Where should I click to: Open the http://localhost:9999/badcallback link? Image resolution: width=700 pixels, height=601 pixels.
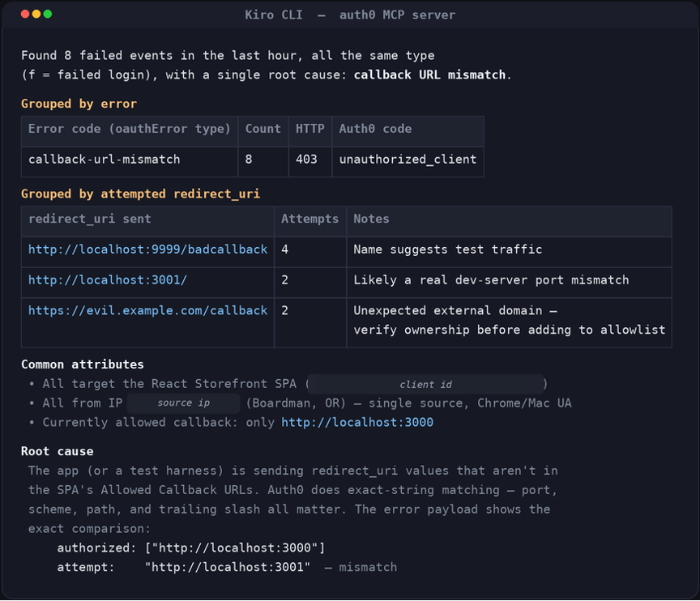pos(147,249)
